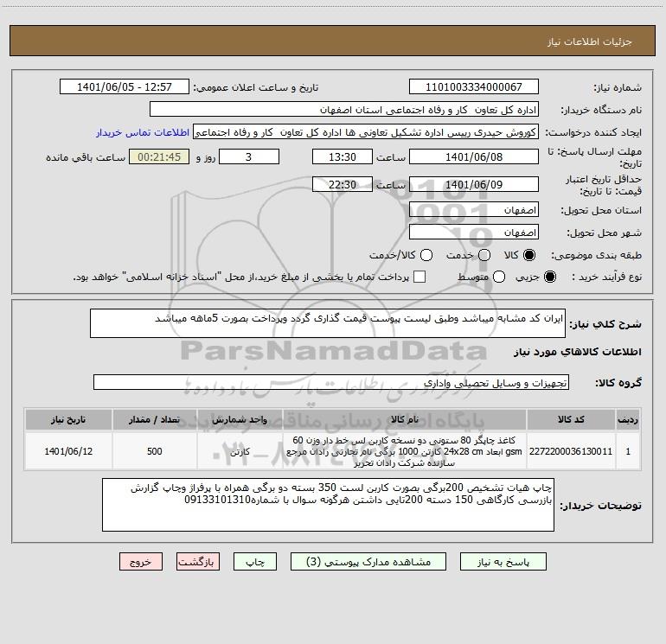Screen dimensions: 666x644
Task: Click the واحد شمارش column header
Action: pyautogui.click(x=240, y=419)
